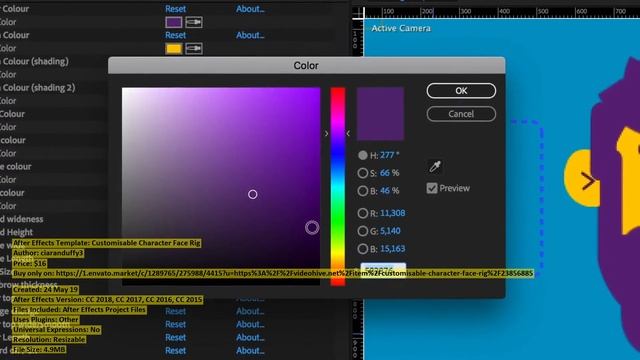640x360 pixels.
Task: Select the S saturation radio button
Action: 362,173
